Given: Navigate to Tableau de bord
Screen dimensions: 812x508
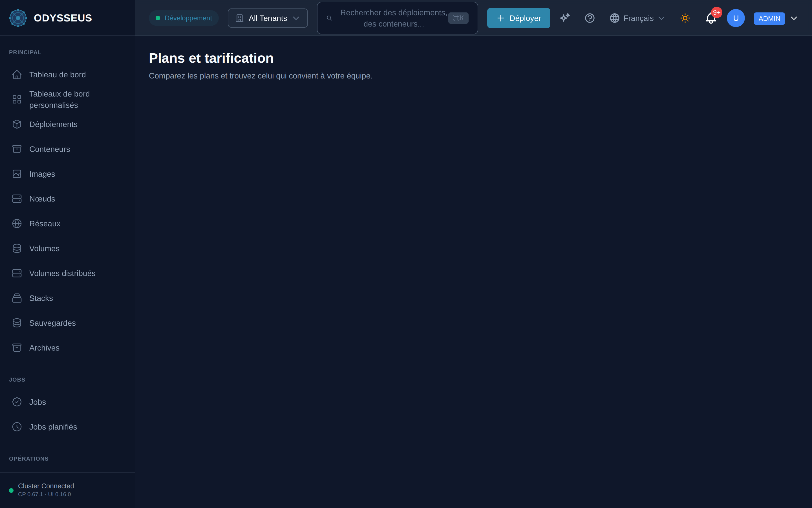Looking at the screenshot, I should [67, 75].
